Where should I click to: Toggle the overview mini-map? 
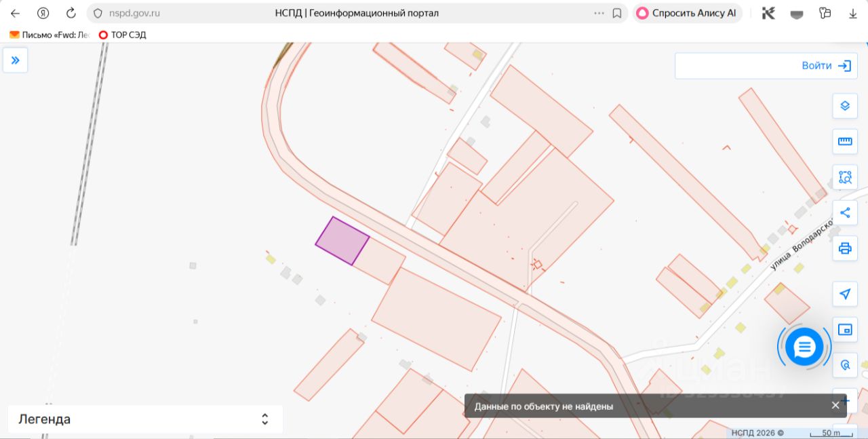pyautogui.click(x=845, y=330)
